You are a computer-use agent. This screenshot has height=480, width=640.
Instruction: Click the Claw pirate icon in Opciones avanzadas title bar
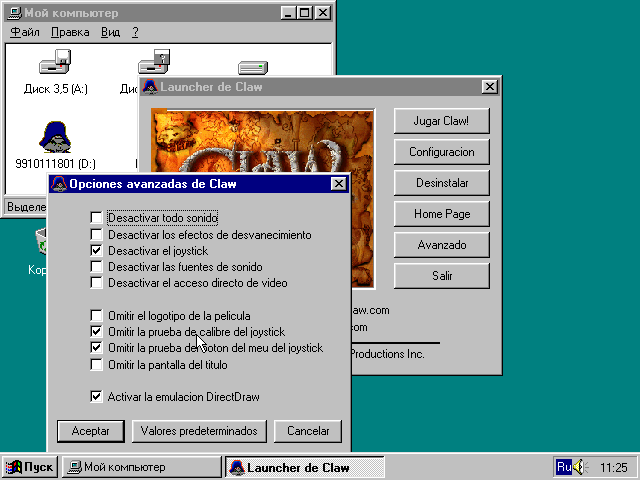point(59,184)
